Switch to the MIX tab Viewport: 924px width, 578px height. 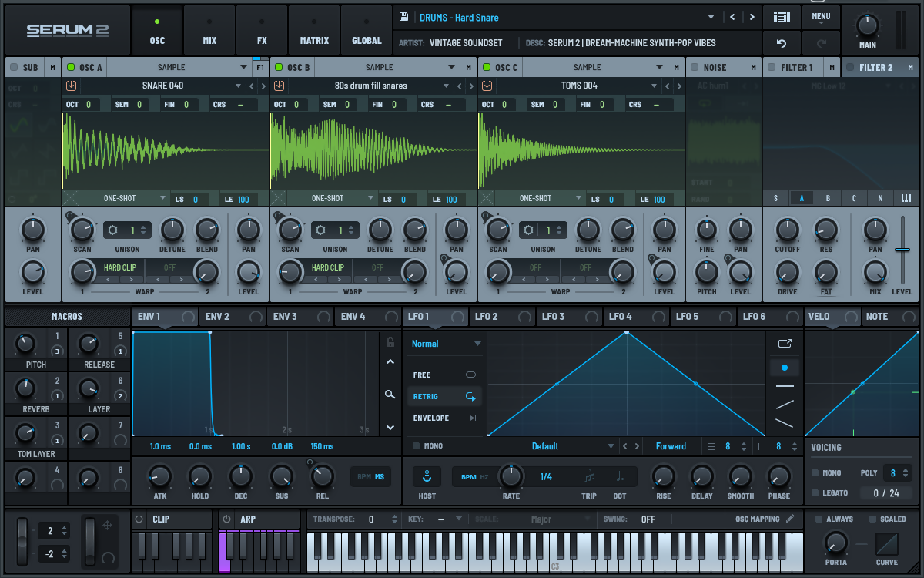tap(209, 31)
